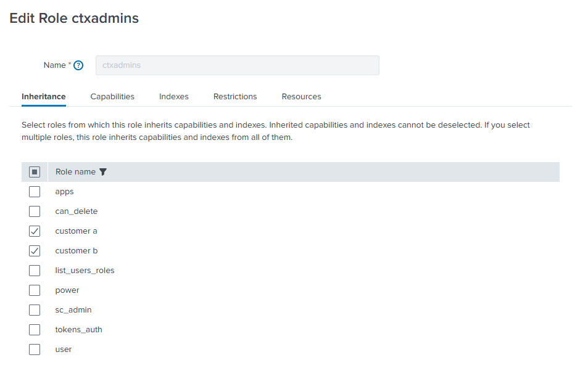Open the Indexes tab
The height and width of the screenshot is (368, 588).
[x=173, y=96]
